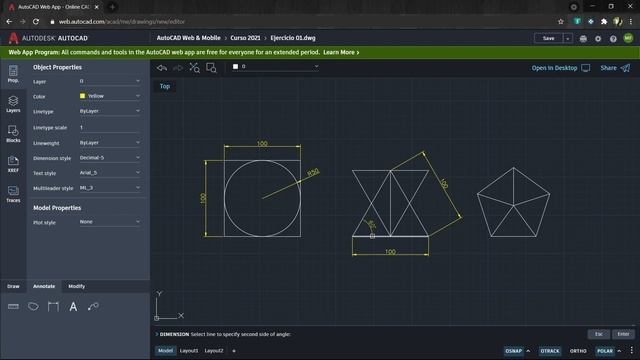Screen dimensions: 640x360
Task: Toggle POLAR mode
Action: [x=605, y=351]
